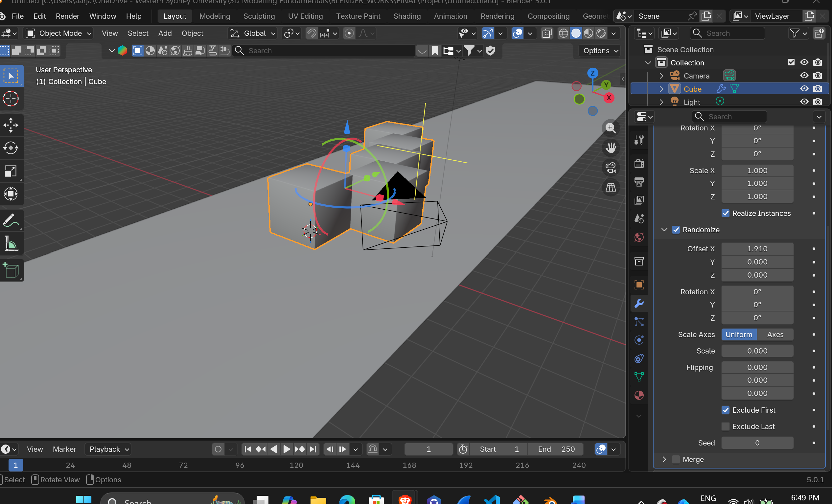Open the Marker menu in timeline

click(64, 449)
